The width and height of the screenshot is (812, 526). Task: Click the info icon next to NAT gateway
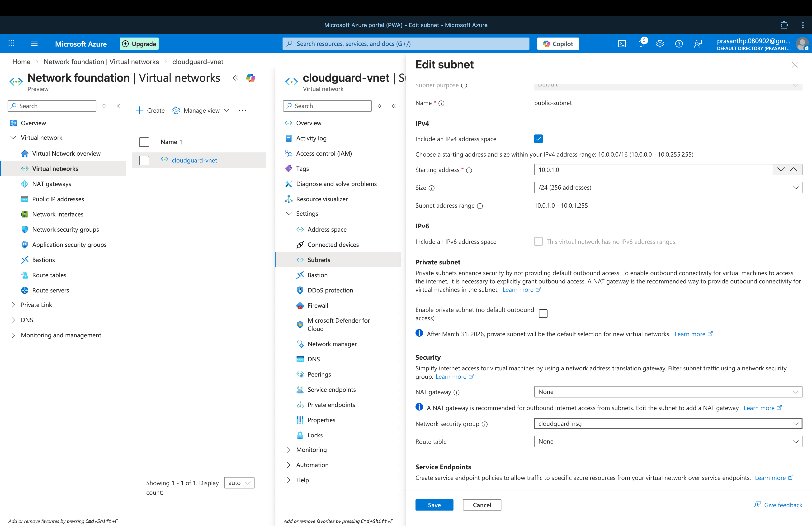tap(457, 392)
